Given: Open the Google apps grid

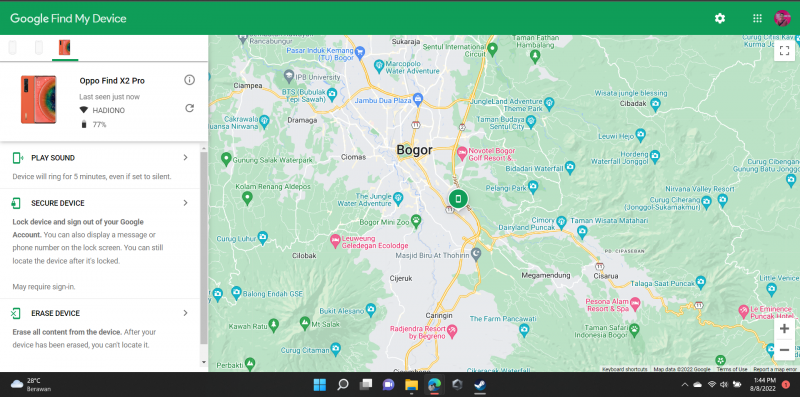Looking at the screenshot, I should click(x=757, y=18).
